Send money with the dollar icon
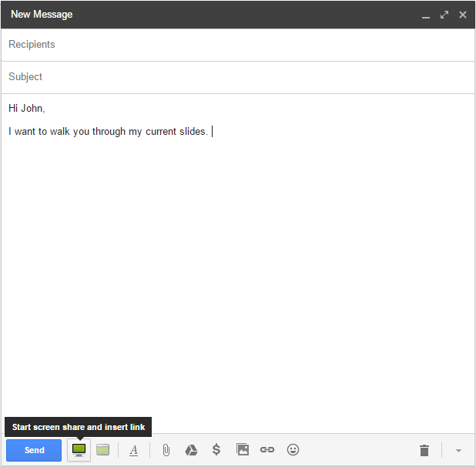The image size is (476, 467). coord(216,450)
